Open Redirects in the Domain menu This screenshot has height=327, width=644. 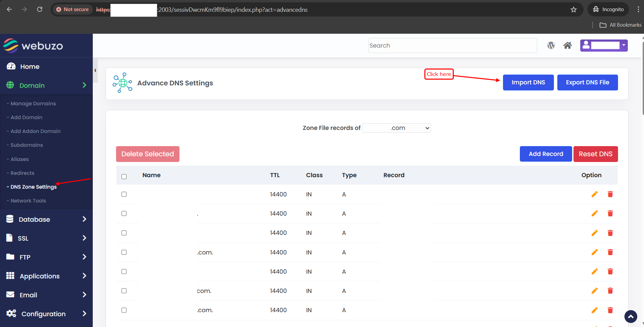tap(22, 173)
